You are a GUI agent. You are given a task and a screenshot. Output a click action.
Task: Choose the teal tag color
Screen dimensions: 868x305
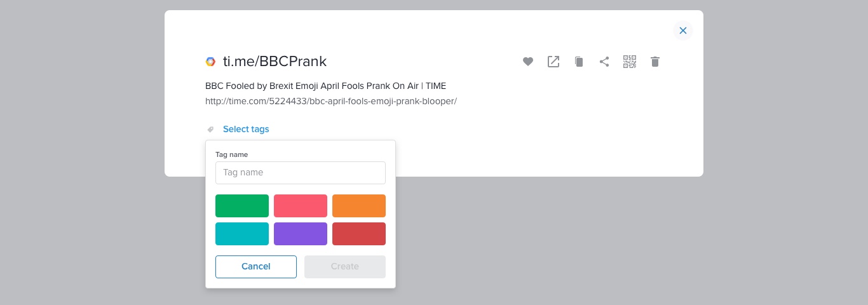242,234
